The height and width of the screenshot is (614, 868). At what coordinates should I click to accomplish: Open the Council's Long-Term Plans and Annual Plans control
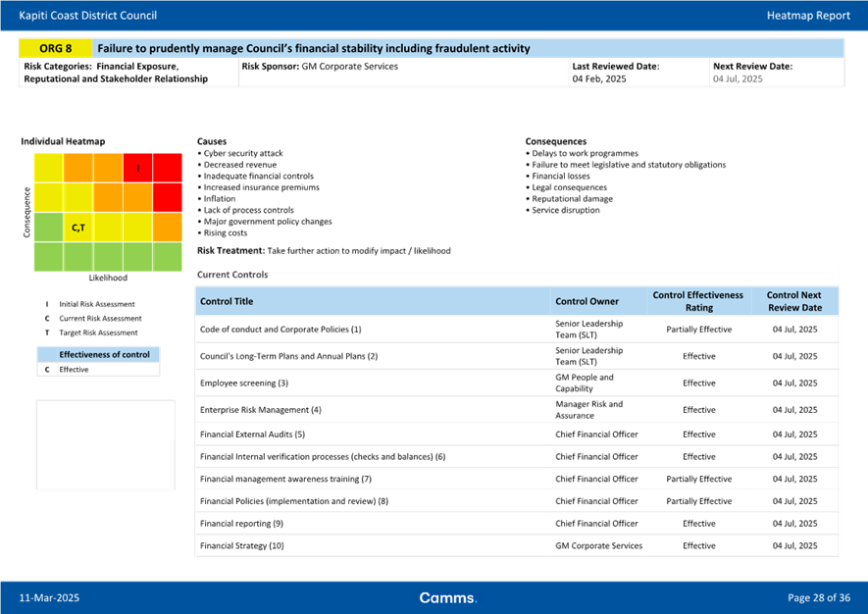tap(289, 356)
